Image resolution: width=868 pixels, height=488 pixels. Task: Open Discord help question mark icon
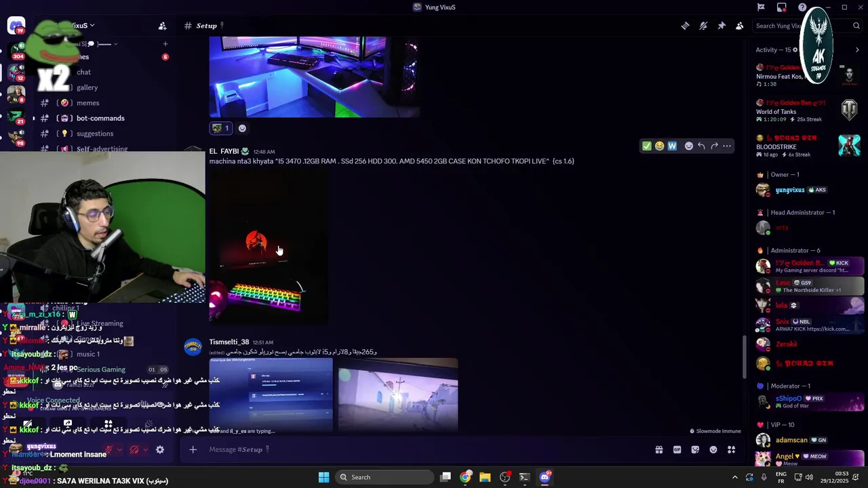click(802, 7)
